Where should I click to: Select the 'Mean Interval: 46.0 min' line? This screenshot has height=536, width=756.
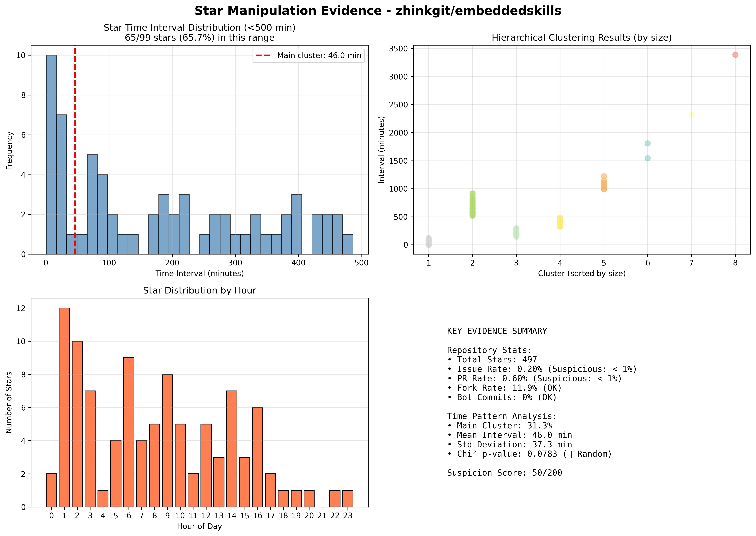pos(510,435)
